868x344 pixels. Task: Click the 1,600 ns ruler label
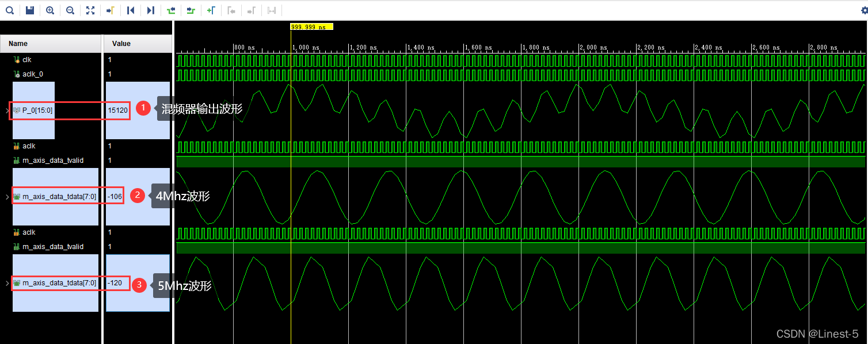[478, 48]
